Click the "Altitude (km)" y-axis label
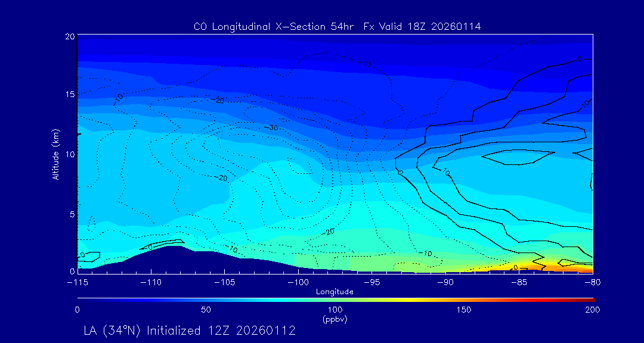644x343 pixels. [x=55, y=154]
